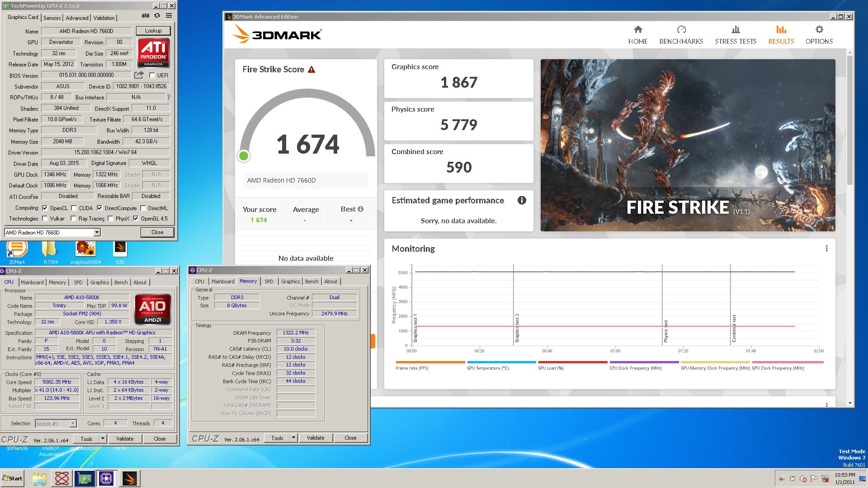Switch to the Sensors tab in GPU-Z
The width and height of the screenshot is (868, 488).
(52, 18)
